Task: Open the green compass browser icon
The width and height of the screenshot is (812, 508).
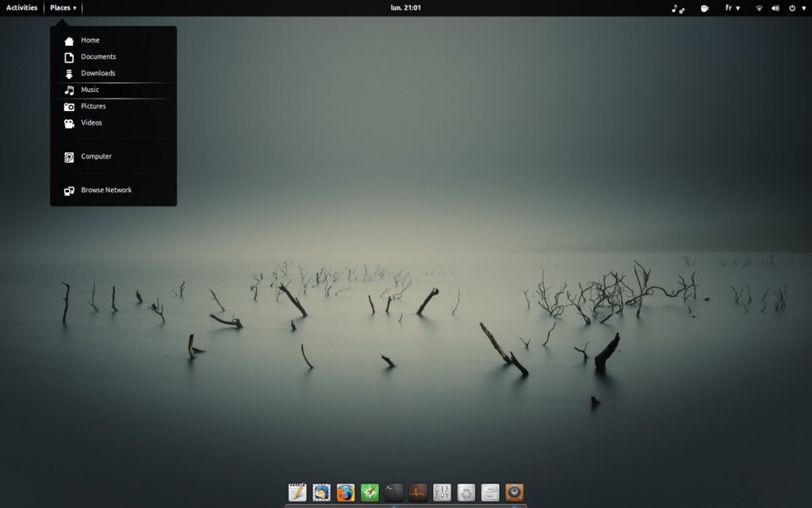Action: point(368,492)
